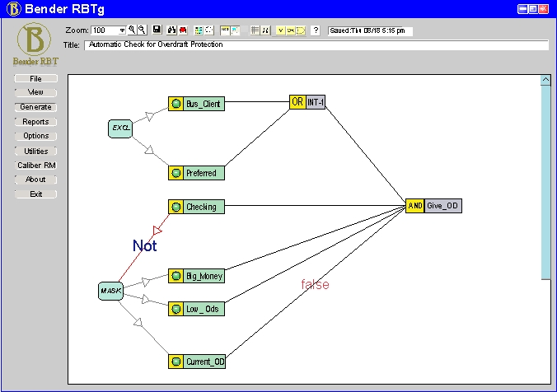
Task: Open the Zoom percentage dropdown
Action: [x=122, y=30]
